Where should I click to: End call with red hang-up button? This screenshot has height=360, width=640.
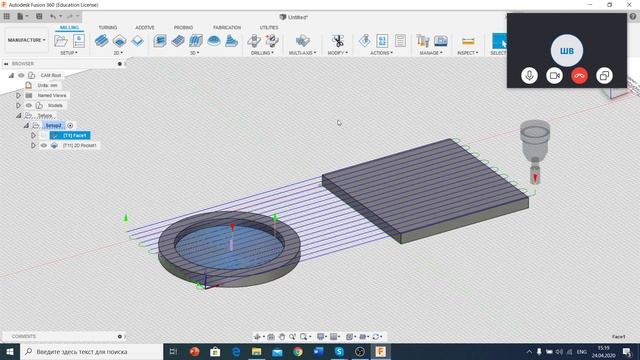click(x=579, y=76)
